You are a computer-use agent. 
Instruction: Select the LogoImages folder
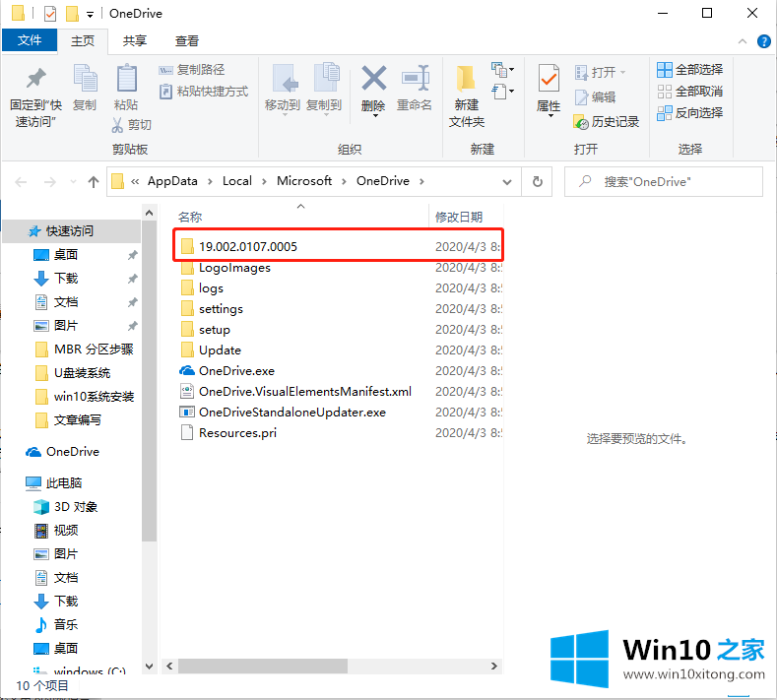click(x=338, y=268)
